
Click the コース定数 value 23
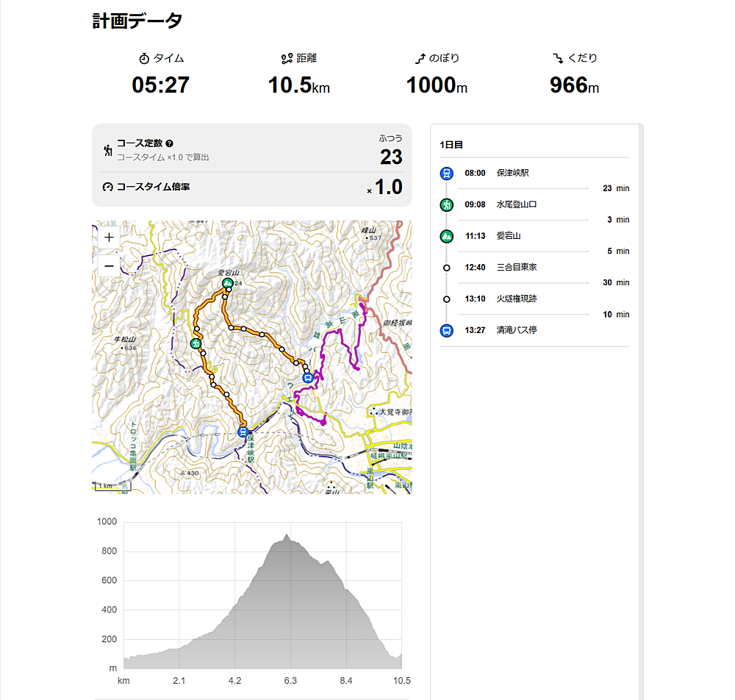point(391,157)
